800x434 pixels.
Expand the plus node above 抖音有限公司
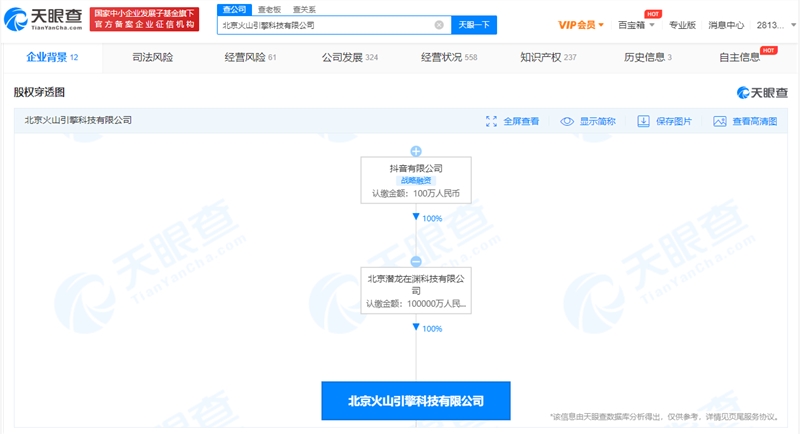tap(416, 151)
